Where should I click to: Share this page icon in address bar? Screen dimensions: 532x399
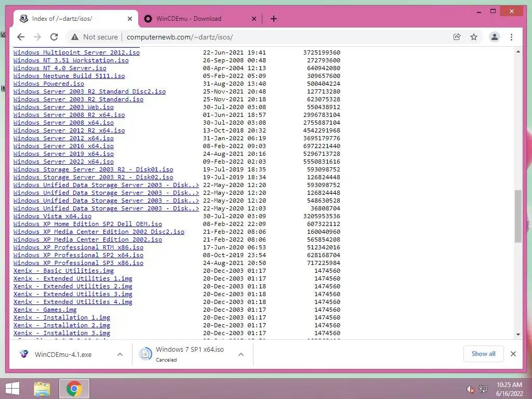coord(457,37)
